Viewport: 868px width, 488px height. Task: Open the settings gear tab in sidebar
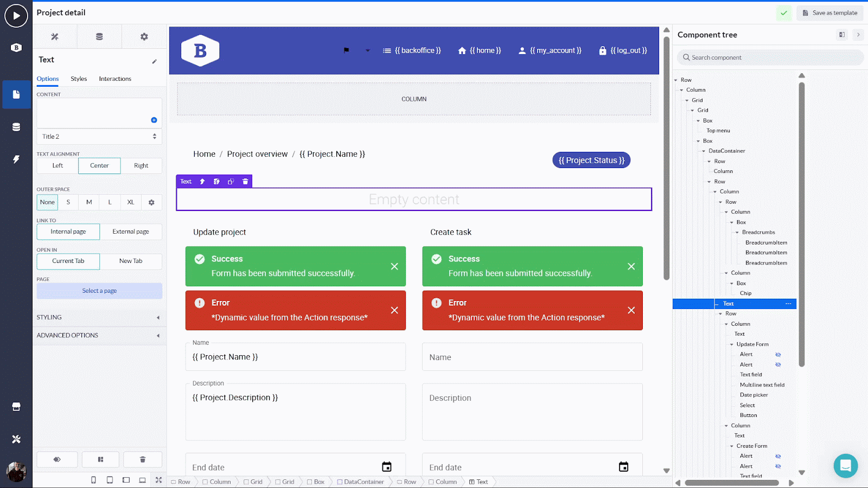[x=144, y=37]
